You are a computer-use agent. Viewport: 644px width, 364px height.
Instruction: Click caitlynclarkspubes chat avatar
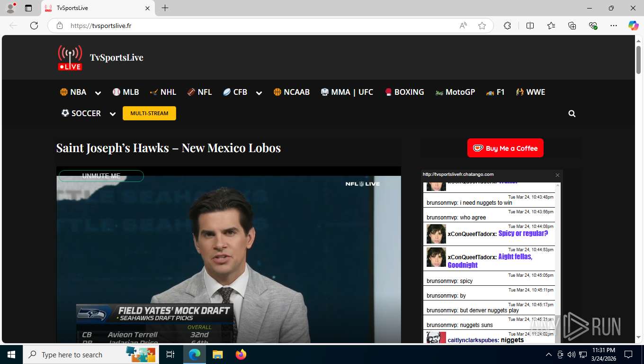[436, 337]
